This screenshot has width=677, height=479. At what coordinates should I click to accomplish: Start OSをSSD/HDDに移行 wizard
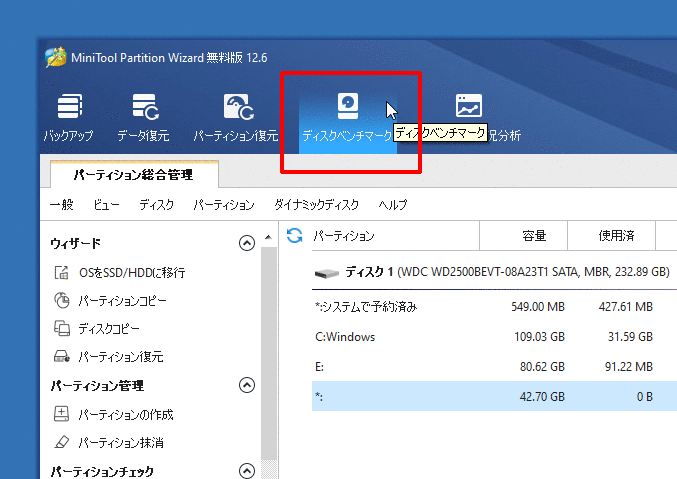131,272
